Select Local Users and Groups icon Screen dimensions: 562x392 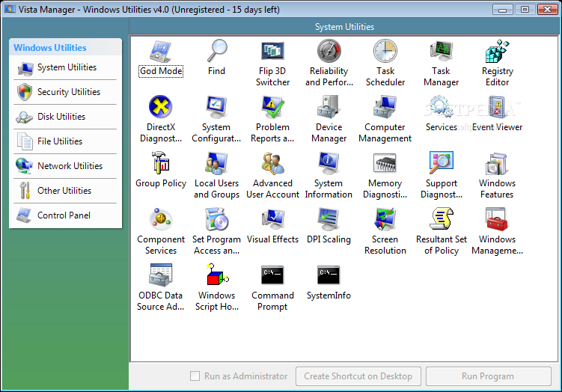[x=217, y=162]
